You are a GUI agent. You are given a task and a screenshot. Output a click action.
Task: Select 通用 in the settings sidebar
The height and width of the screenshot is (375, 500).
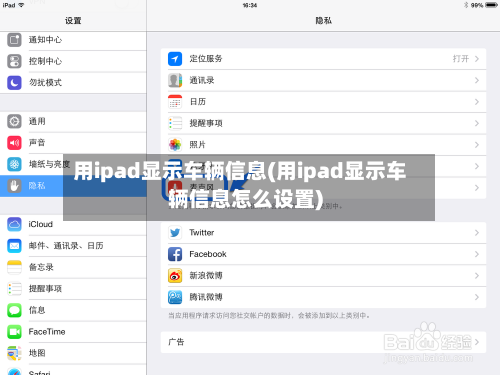pos(73,121)
